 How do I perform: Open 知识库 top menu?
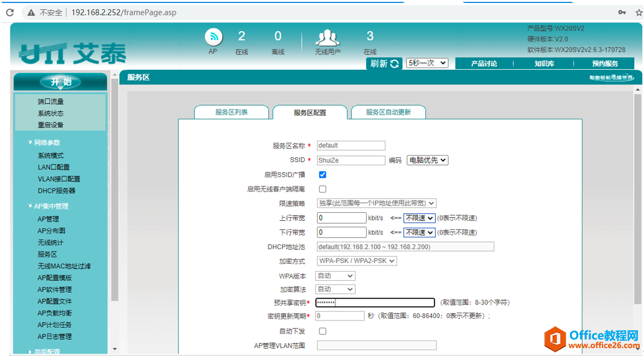coord(544,63)
